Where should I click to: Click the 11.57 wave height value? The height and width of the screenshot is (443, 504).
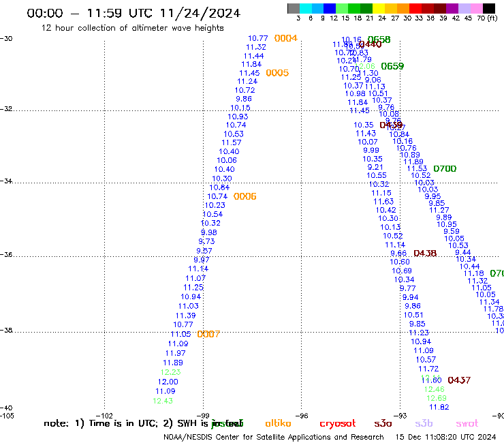coord(232,142)
